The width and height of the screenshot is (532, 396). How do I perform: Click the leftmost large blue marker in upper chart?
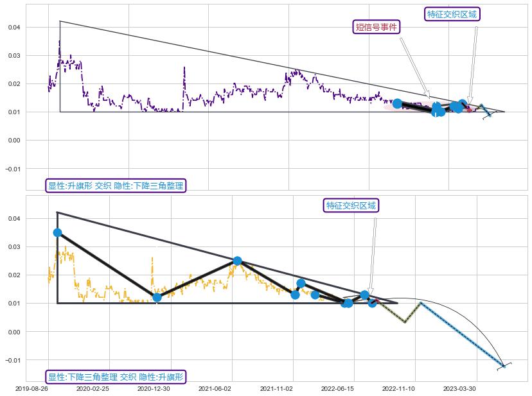pyautogui.click(x=397, y=103)
